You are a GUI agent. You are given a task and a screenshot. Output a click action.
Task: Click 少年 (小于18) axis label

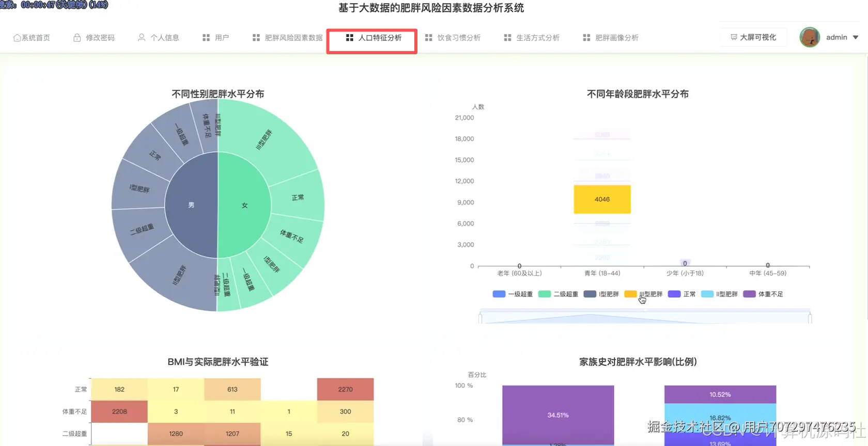click(685, 273)
